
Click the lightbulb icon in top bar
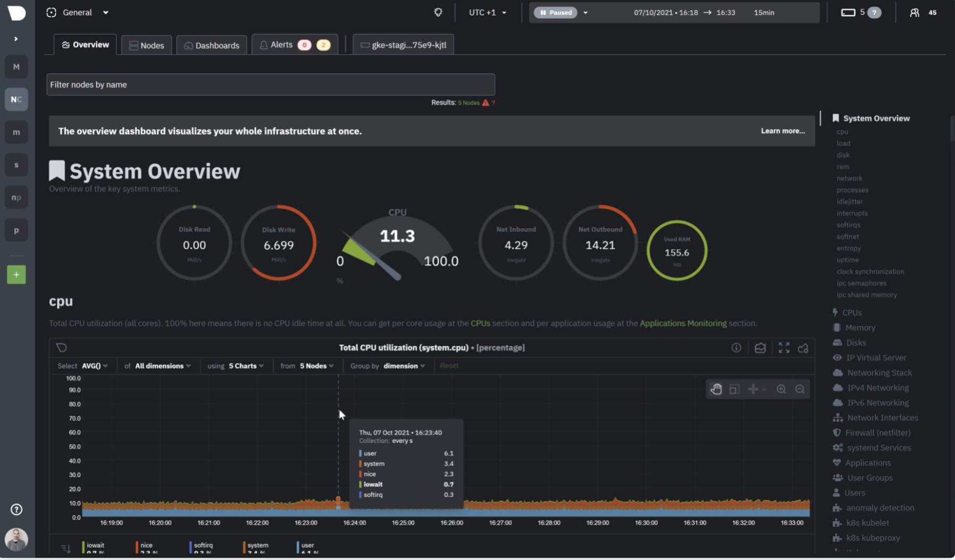coord(438,12)
